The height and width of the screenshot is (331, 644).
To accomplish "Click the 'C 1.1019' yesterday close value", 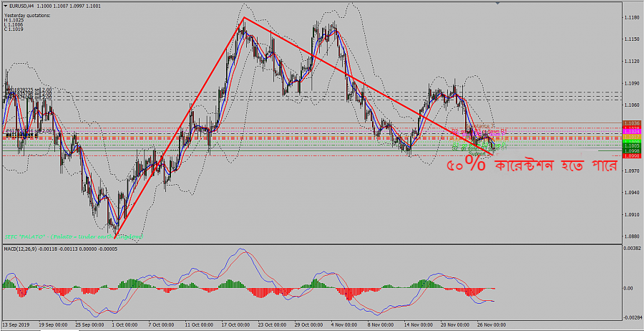I will (14, 29).
